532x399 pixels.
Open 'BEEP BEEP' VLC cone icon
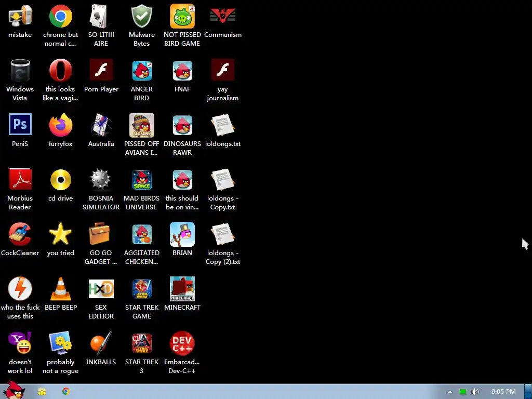(60, 289)
